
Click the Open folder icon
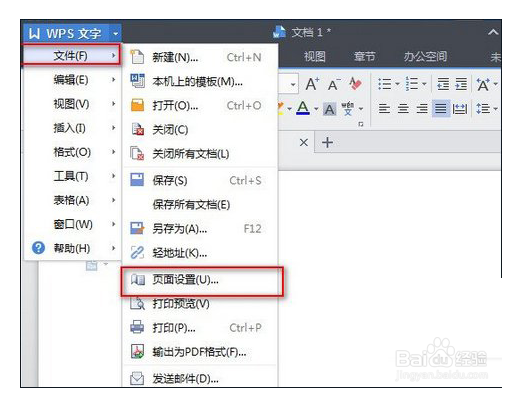[x=137, y=105]
